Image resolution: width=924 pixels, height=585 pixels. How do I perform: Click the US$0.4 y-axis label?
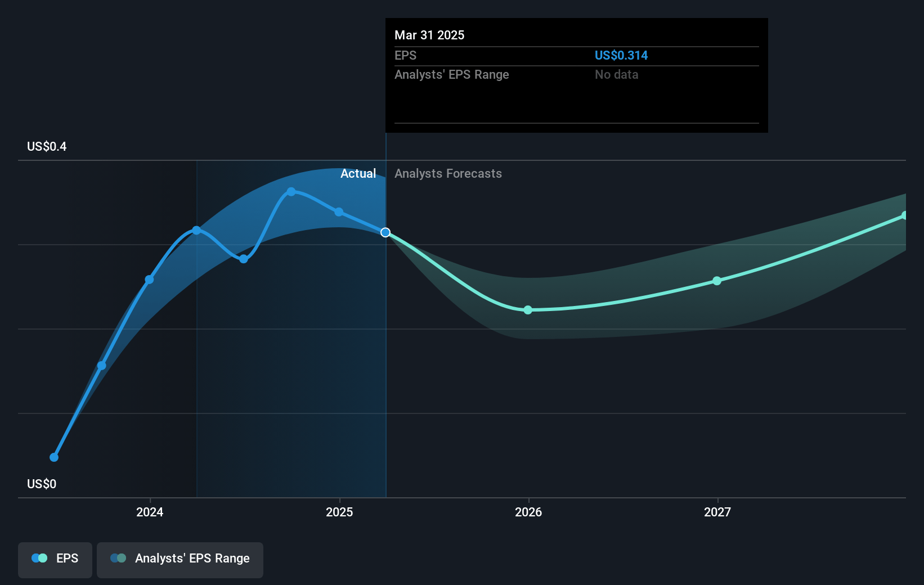[x=47, y=147]
